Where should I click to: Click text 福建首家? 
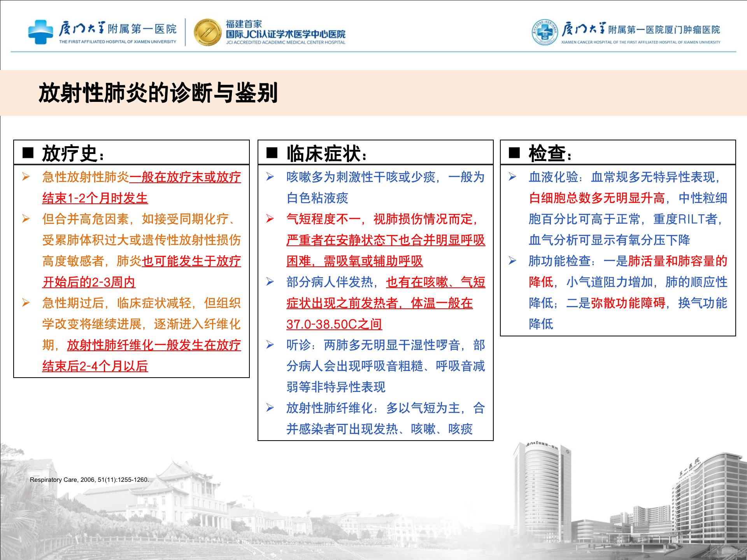(x=244, y=24)
